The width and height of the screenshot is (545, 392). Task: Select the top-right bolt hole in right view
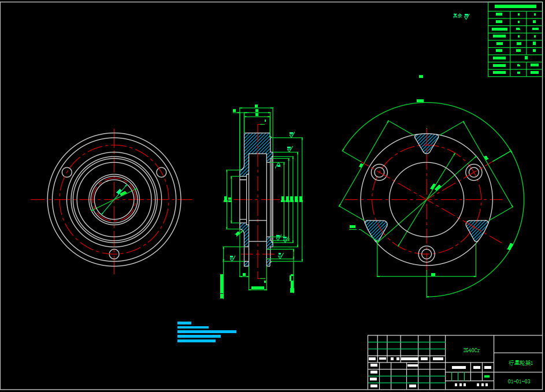(x=474, y=171)
